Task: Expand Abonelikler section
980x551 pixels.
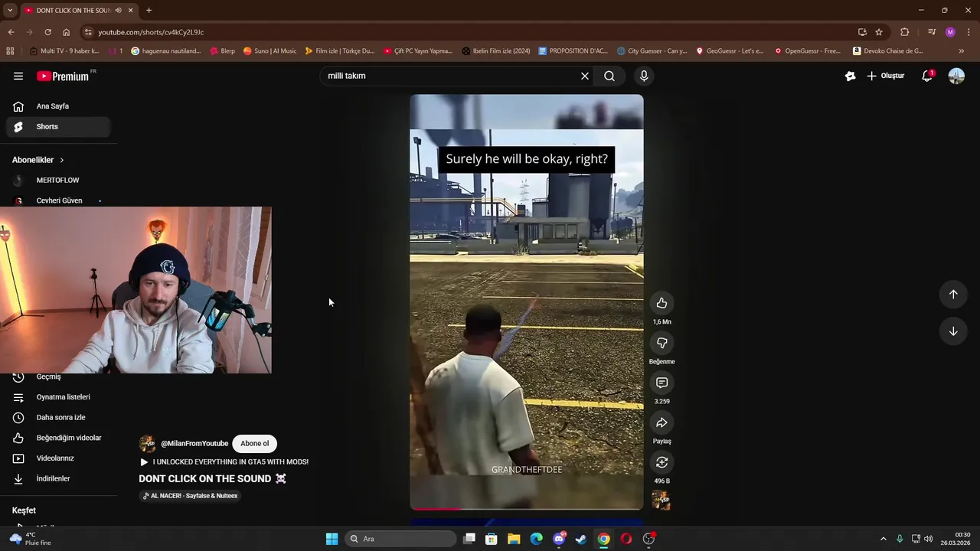Action: [38, 160]
